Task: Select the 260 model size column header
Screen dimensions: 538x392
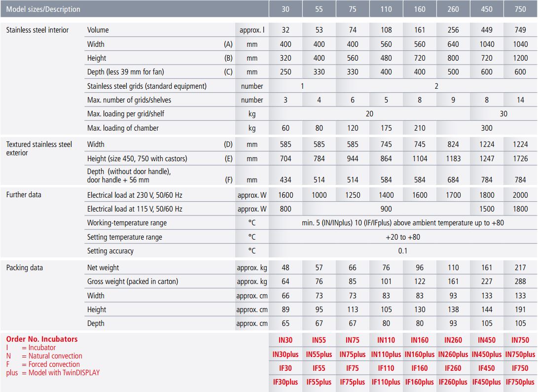Action: point(453,9)
